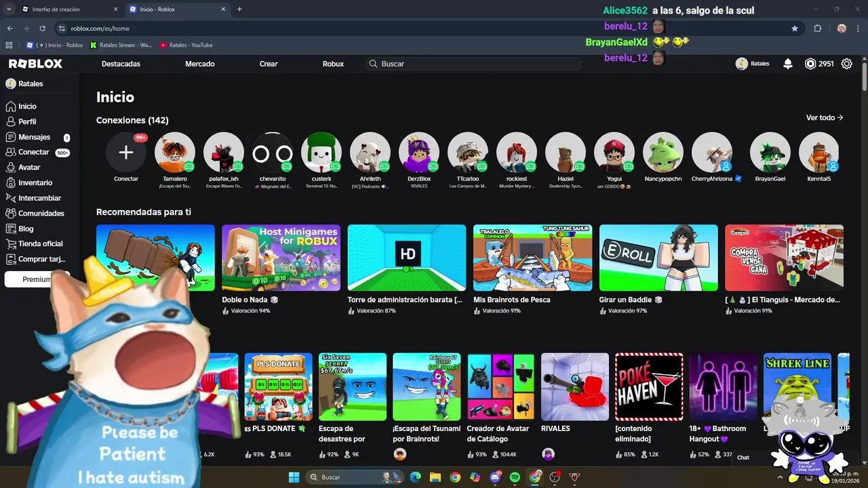Screen dimensions: 868x488
Task: Open the Bathroom Hangout game thumbnail
Action: click(723, 386)
